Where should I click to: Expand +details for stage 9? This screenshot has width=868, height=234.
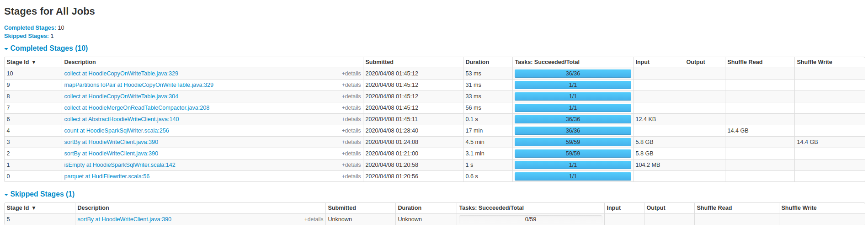[x=351, y=85]
